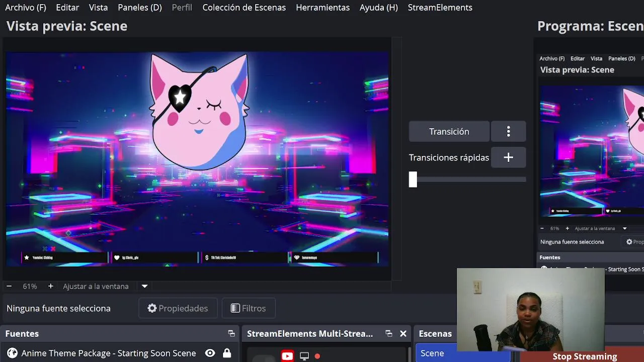The height and width of the screenshot is (362, 644).
Task: Click the Programa title
Action: 591,26
